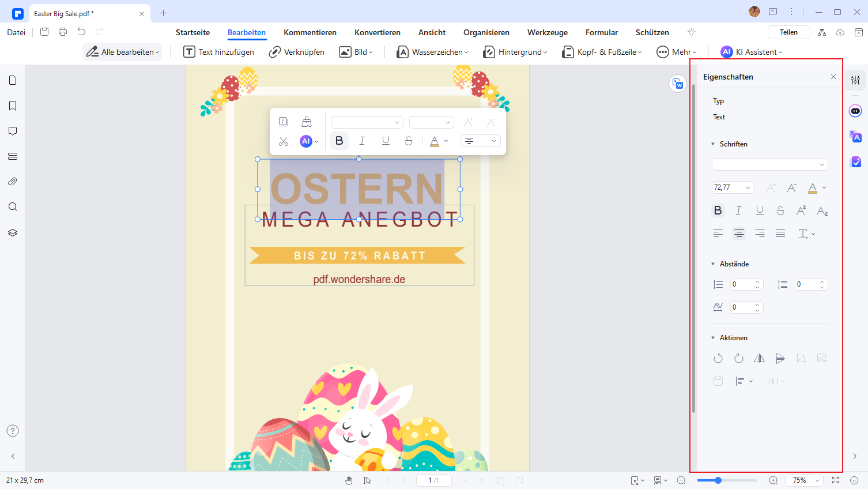The width and height of the screenshot is (868, 489).
Task: Upload to cloud icon in title bar
Action: (x=840, y=32)
